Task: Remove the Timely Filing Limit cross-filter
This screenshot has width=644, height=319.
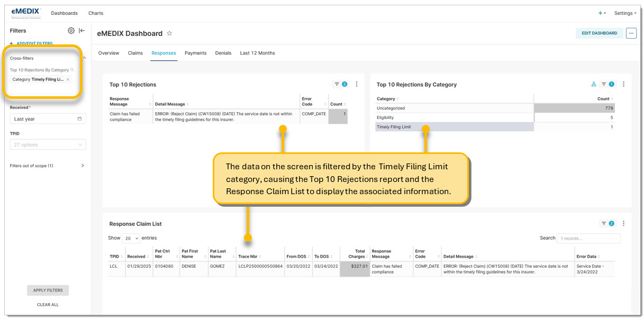Action: pyautogui.click(x=68, y=79)
